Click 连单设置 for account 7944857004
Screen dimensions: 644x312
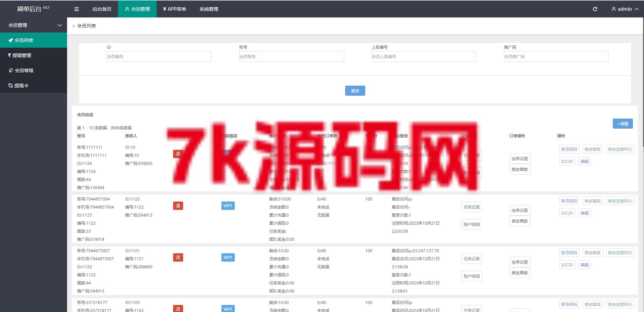[520, 210]
